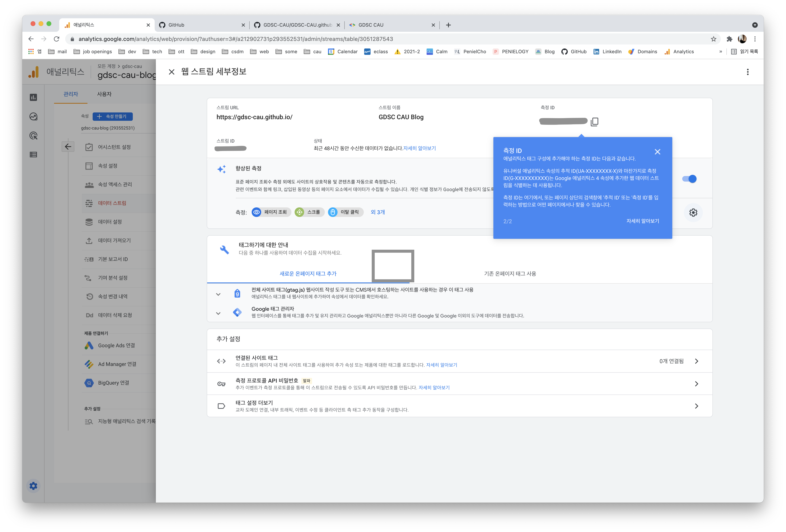
Task: Open enhanced measurement gear settings
Action: [x=693, y=212]
